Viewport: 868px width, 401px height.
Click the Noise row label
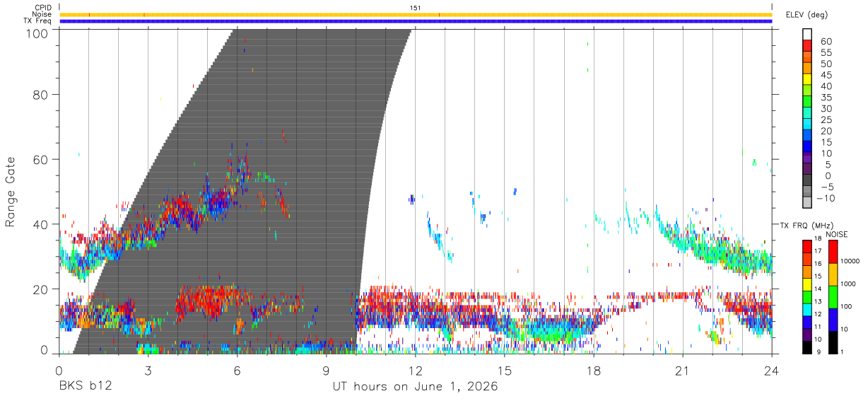42,14
